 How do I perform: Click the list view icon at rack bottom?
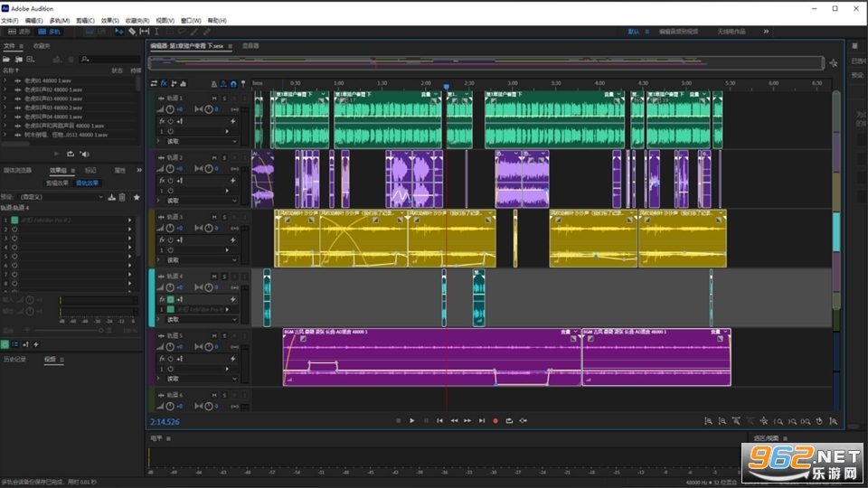tap(15, 344)
